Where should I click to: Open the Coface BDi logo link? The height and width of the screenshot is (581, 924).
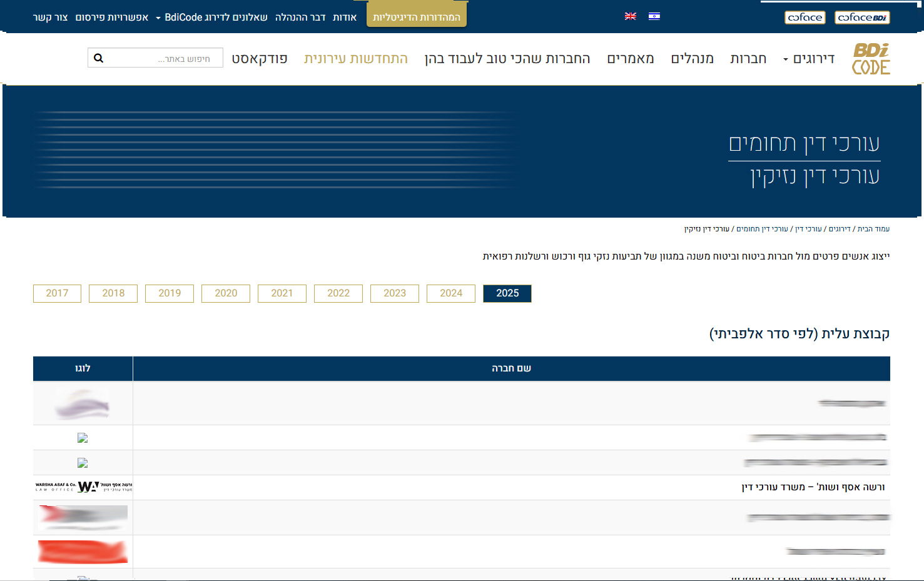pos(862,18)
